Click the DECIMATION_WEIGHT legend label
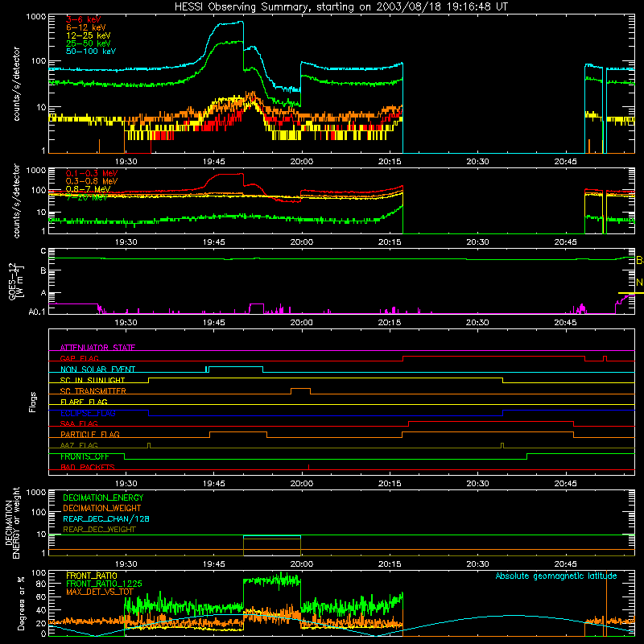The image size is (644, 644). click(102, 508)
